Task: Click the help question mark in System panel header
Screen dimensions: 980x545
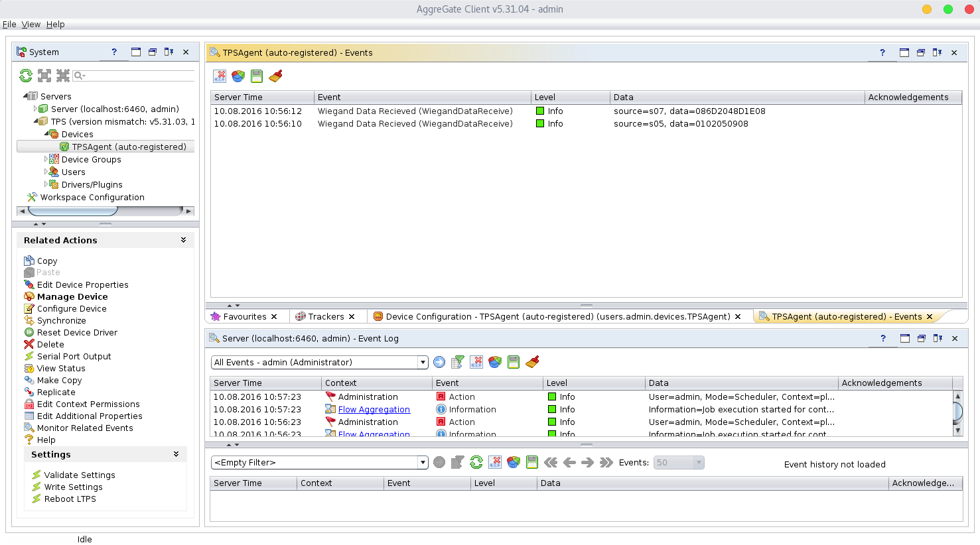Action: tap(114, 52)
